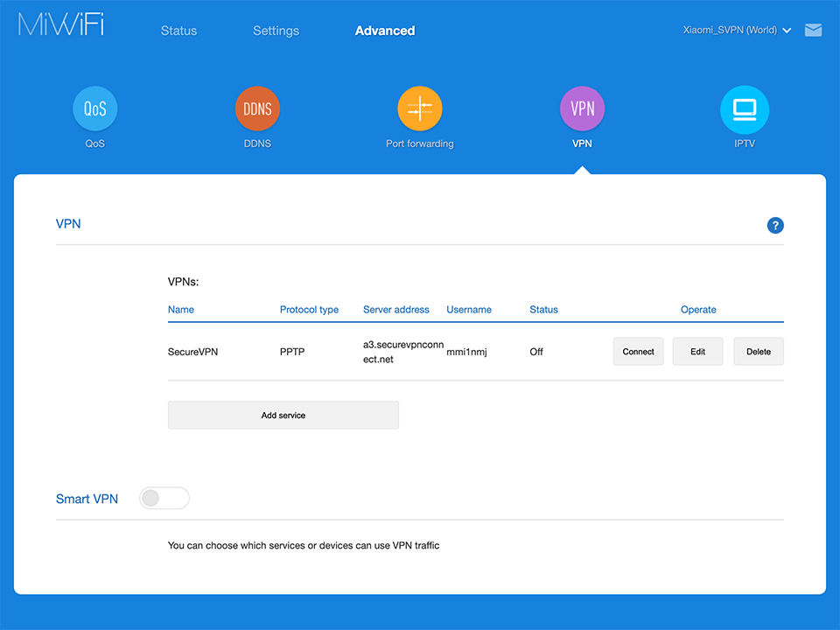Click the MiWiFi logo
Screen dimensions: 840x630
coord(61,26)
